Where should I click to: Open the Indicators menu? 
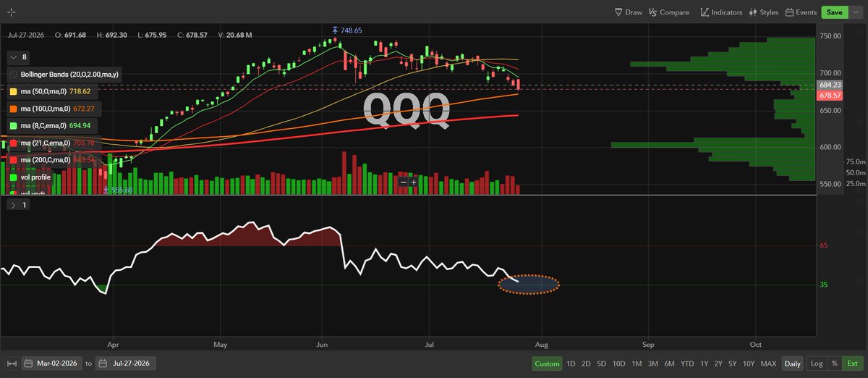click(x=721, y=12)
